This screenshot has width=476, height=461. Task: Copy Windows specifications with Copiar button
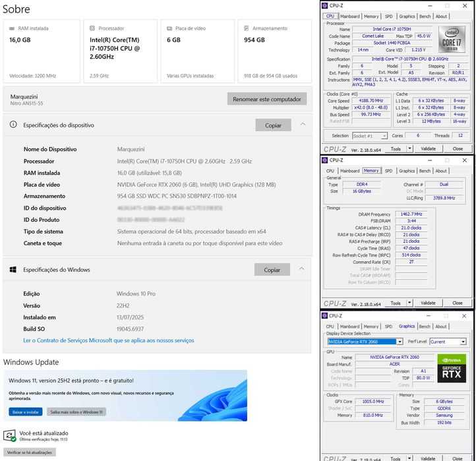[x=272, y=270]
